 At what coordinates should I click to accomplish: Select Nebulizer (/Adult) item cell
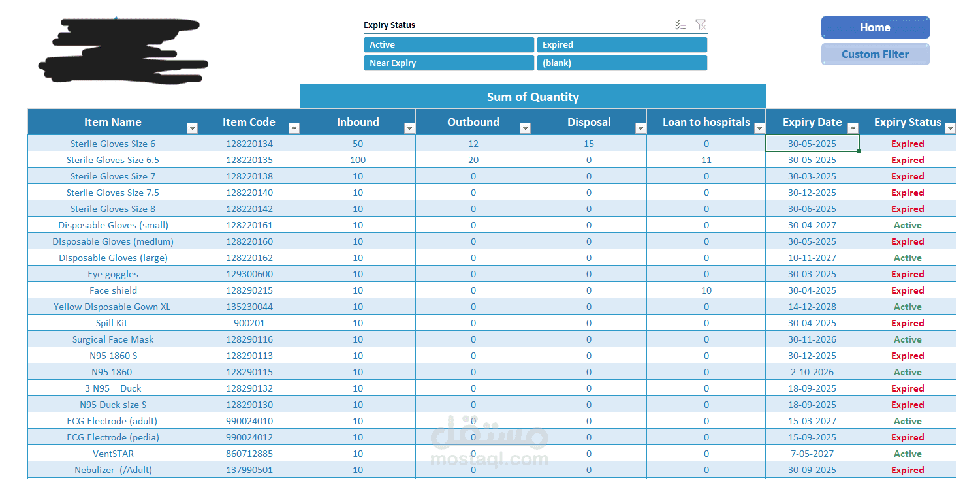[x=113, y=470]
